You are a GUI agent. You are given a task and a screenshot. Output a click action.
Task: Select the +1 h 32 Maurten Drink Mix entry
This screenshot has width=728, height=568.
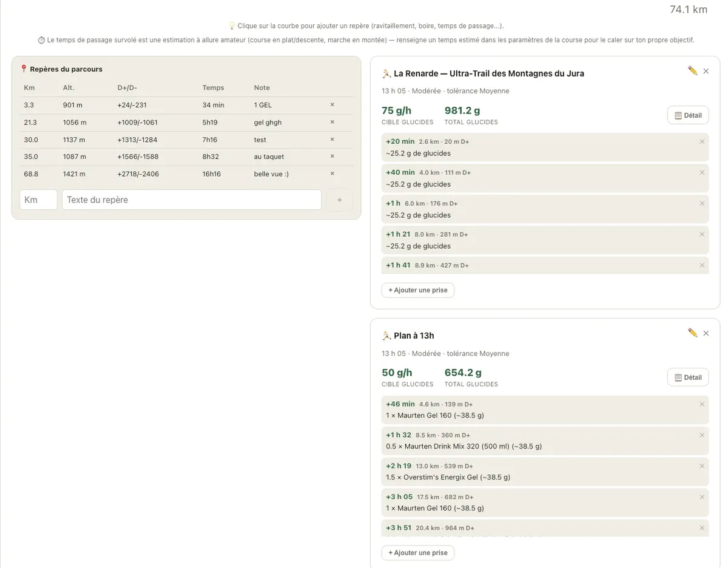click(x=545, y=441)
